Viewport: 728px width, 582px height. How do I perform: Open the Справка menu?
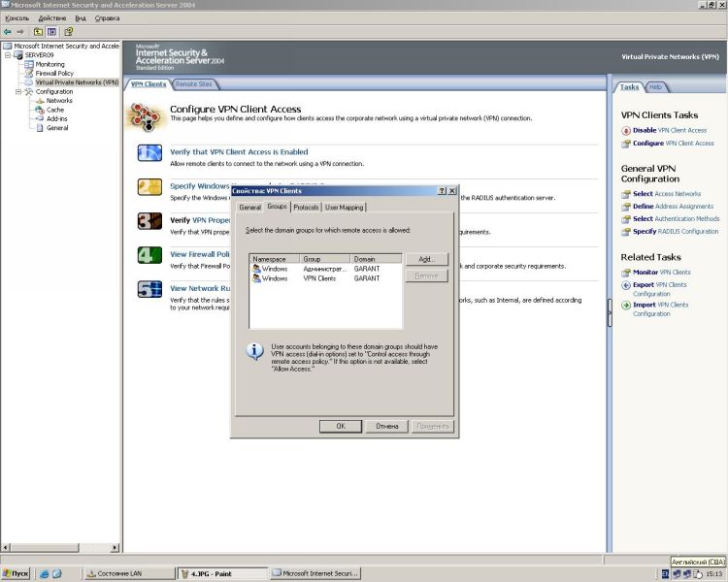pyautogui.click(x=107, y=18)
